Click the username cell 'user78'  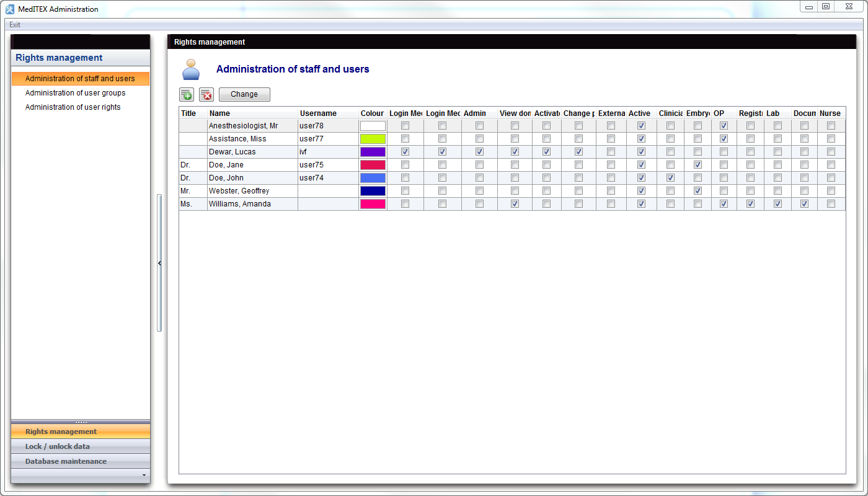328,126
